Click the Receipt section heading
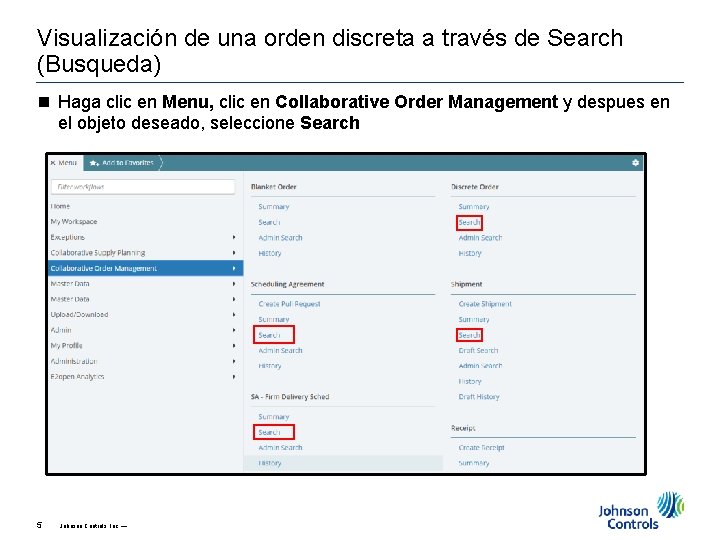 click(463, 428)
